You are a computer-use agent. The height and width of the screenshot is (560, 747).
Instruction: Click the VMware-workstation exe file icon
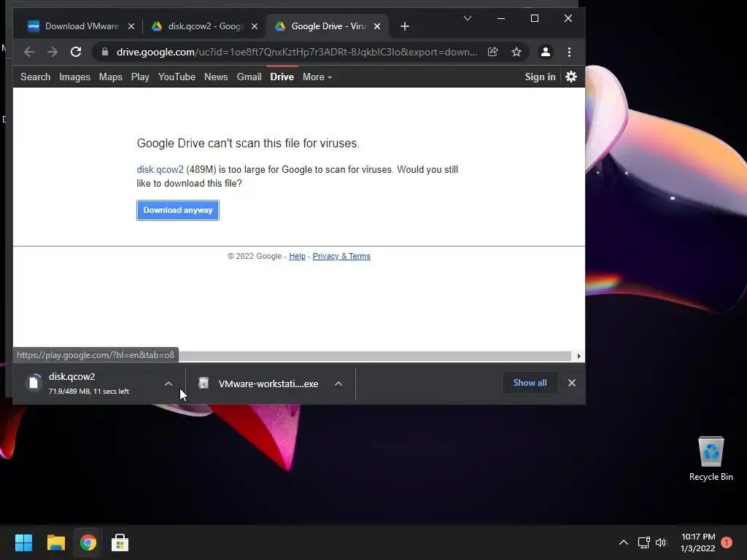pyautogui.click(x=204, y=383)
